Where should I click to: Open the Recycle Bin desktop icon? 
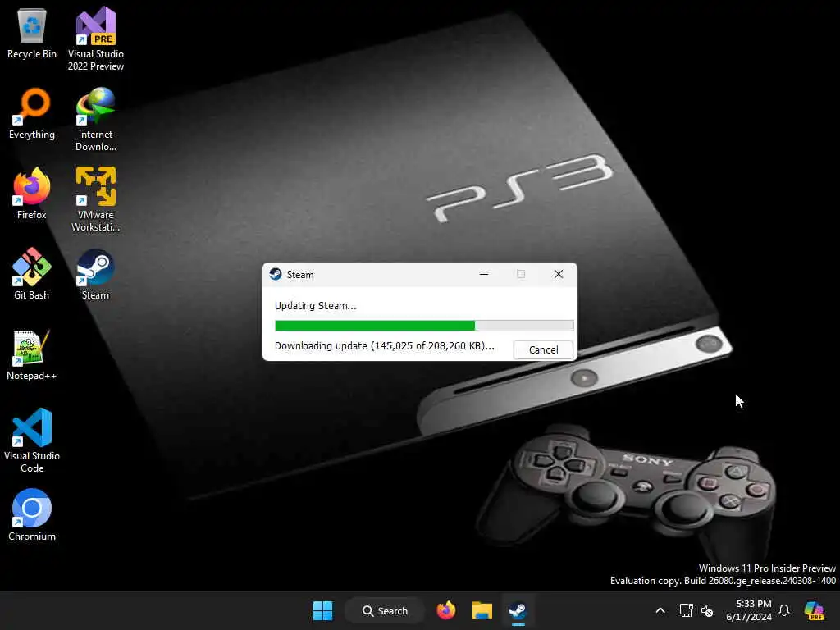(x=32, y=34)
